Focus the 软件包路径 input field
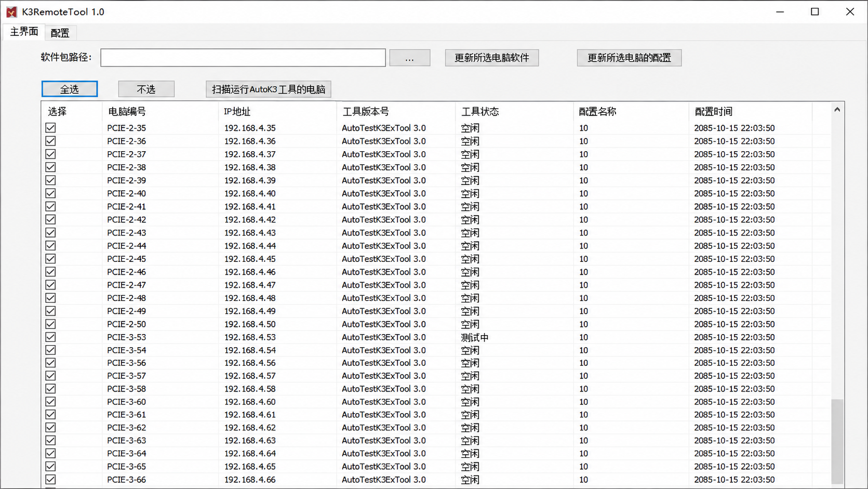868x489 pixels. click(x=243, y=58)
